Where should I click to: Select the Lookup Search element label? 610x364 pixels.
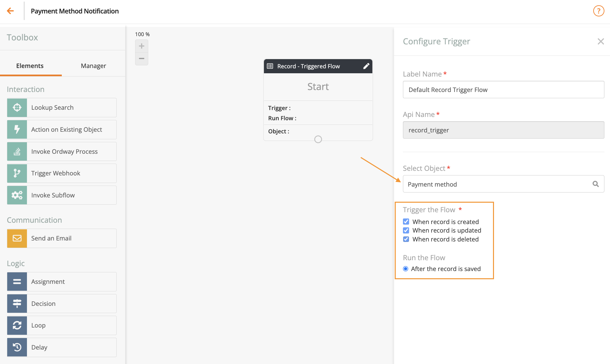click(52, 107)
